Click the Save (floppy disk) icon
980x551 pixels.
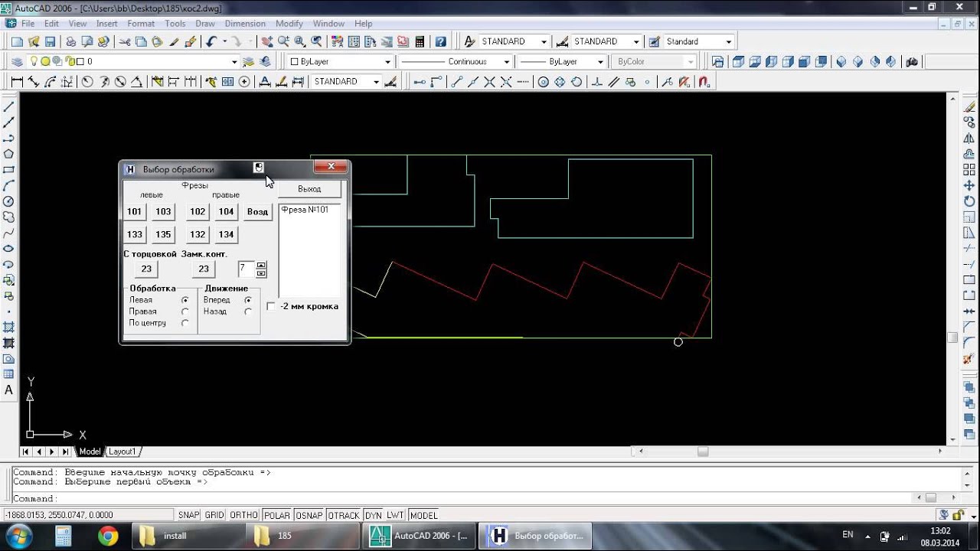pos(50,41)
